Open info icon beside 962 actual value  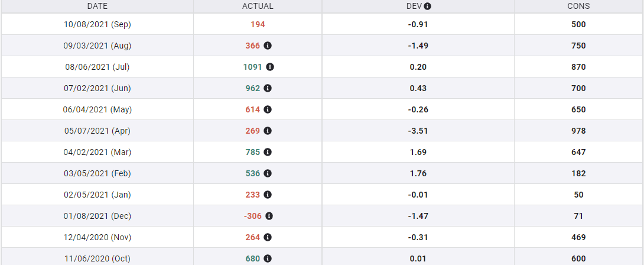(x=268, y=88)
